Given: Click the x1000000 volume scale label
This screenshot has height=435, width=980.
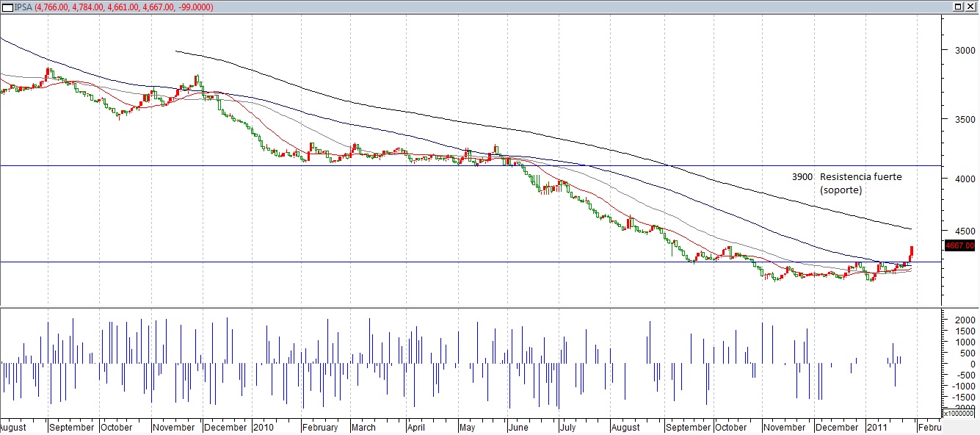Looking at the screenshot, I should (959, 413).
